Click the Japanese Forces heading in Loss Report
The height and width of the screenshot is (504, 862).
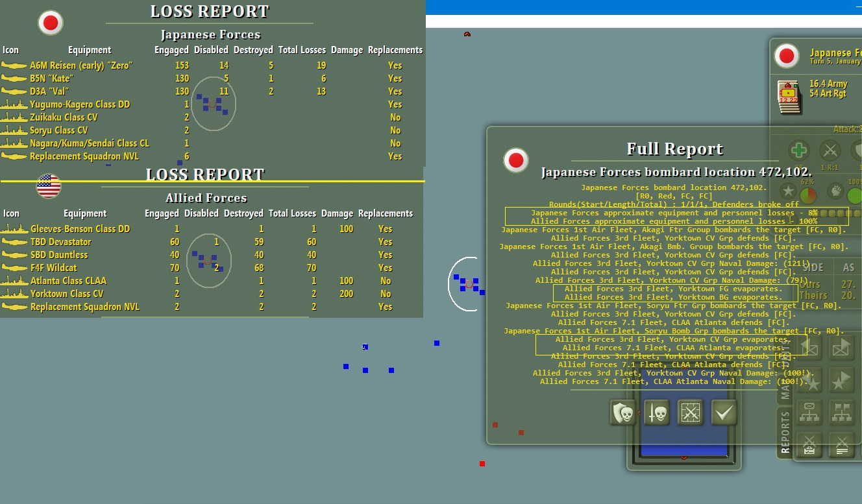[210, 34]
